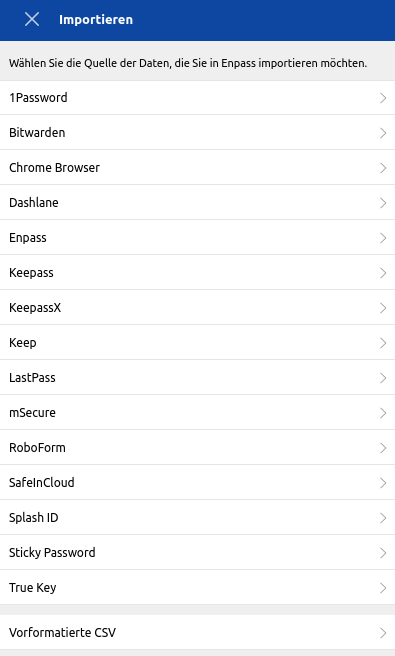Select SafeInCloud from the list
Viewport: 395px width, 656px height.
198,483
